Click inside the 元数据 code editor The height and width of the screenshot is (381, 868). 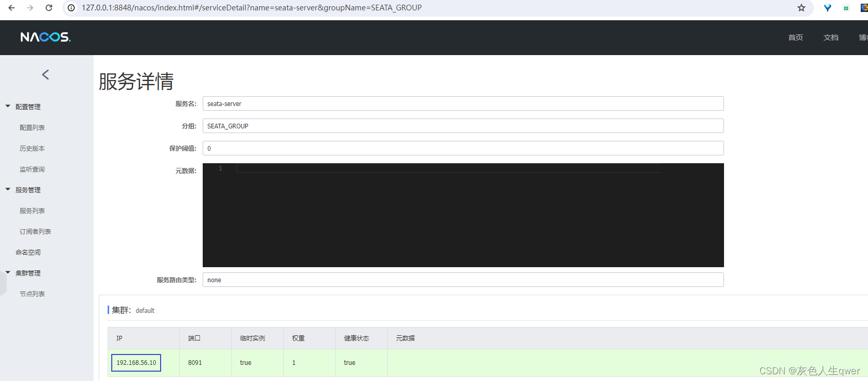pyautogui.click(x=463, y=215)
